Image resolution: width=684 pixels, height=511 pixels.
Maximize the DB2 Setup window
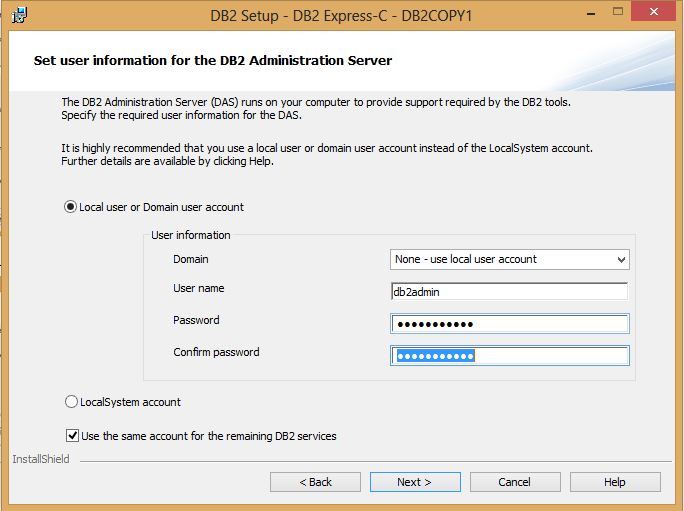pos(618,12)
